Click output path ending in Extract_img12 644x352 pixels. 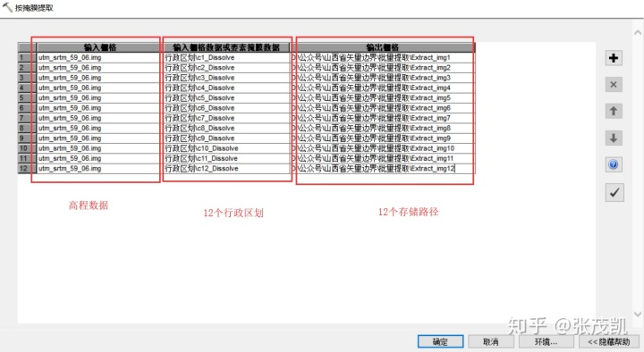(x=383, y=168)
